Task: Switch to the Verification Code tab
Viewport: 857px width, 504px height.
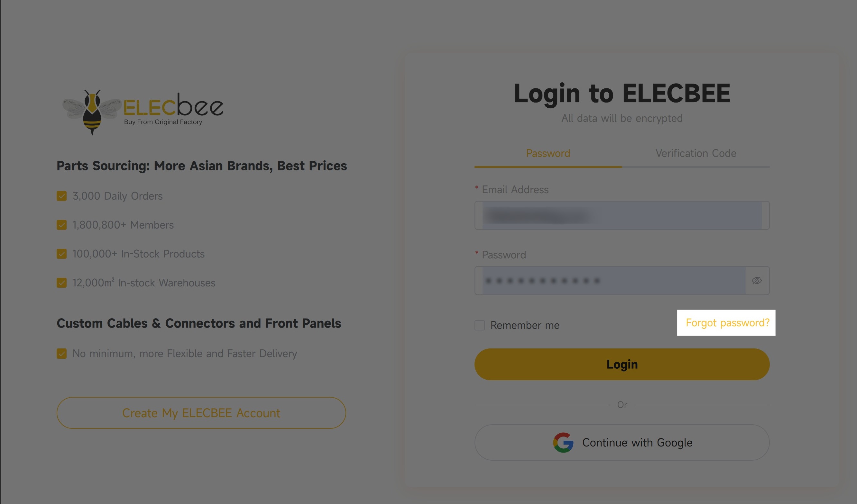Action: 696,153
